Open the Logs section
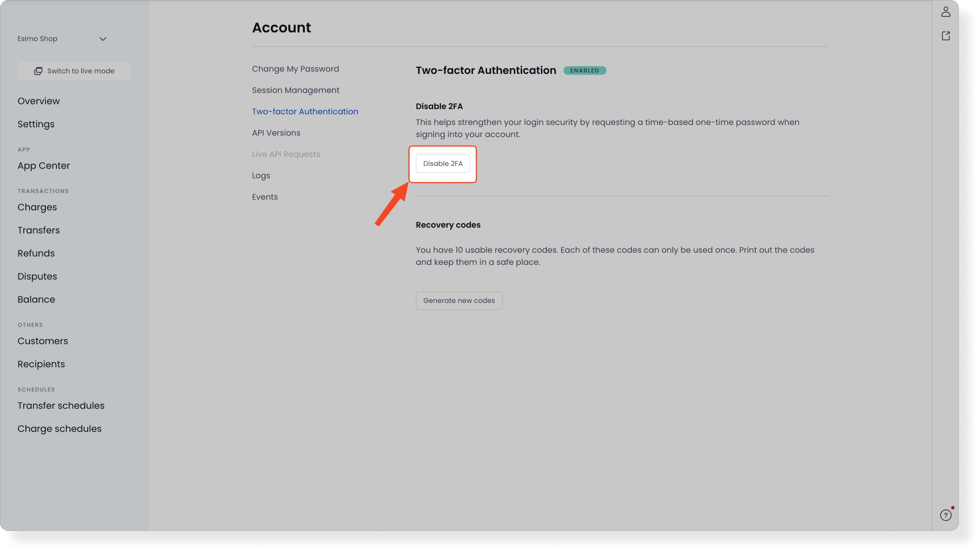Image resolution: width=980 pixels, height=552 pixels. [261, 175]
